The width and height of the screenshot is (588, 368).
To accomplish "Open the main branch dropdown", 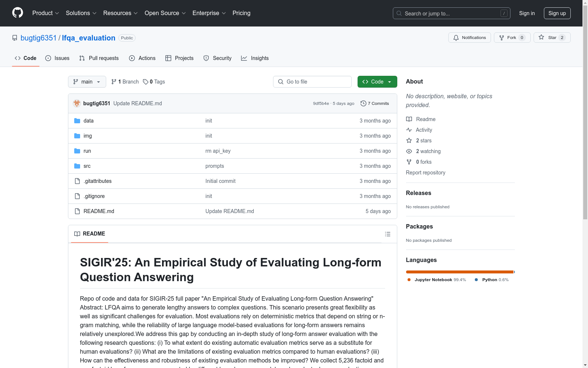I will tap(87, 82).
